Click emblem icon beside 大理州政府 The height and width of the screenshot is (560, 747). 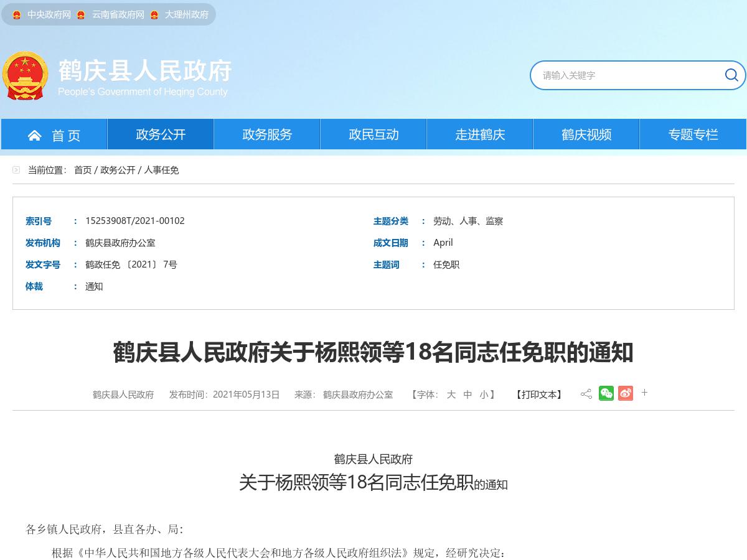click(154, 15)
